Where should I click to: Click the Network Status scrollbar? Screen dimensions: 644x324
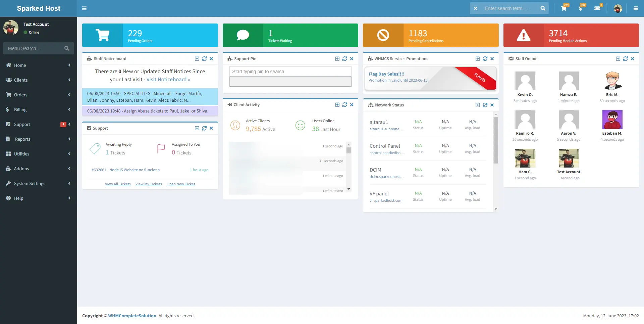496,141
